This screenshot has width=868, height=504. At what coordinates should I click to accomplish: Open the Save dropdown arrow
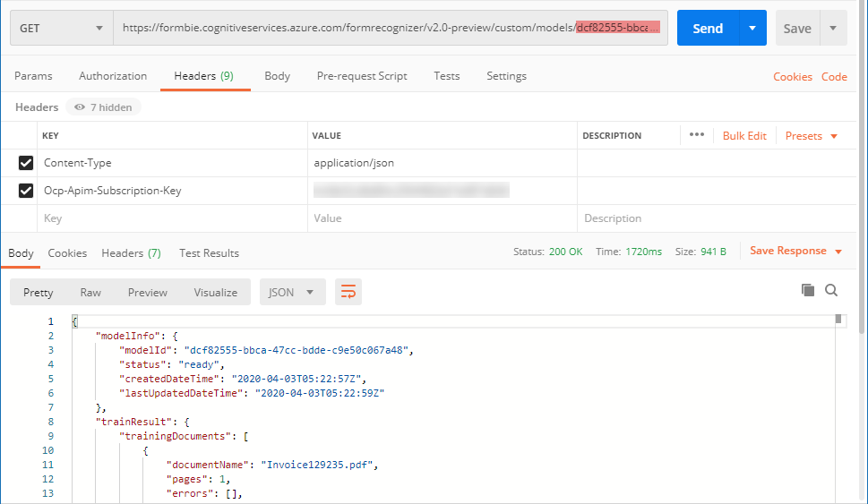click(x=833, y=29)
